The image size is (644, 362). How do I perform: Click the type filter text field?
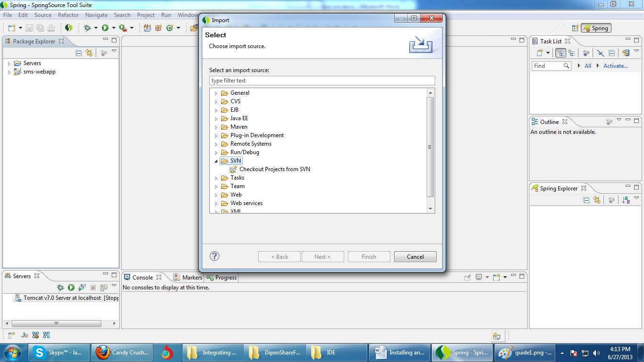[322, 81]
